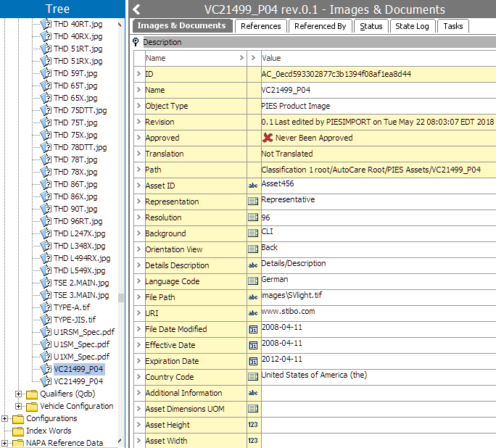
Task: Click the calendar icon for Expiration Date
Action: coord(253,361)
